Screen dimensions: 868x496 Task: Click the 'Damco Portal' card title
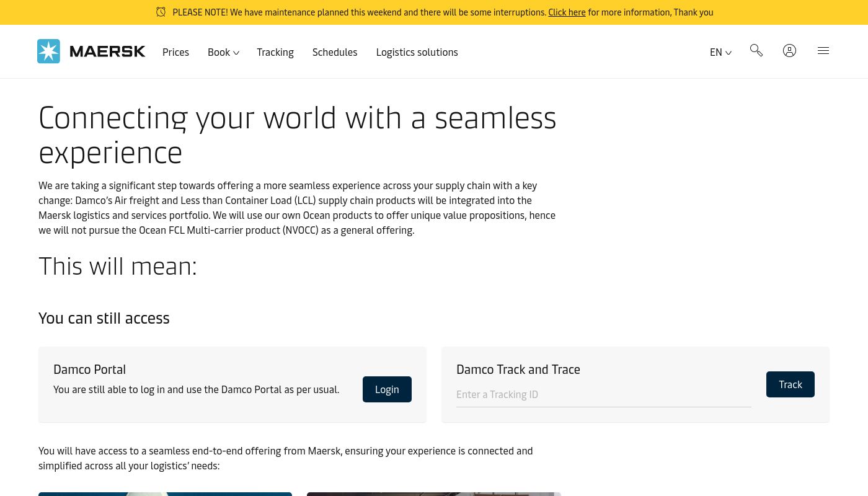coord(89,369)
